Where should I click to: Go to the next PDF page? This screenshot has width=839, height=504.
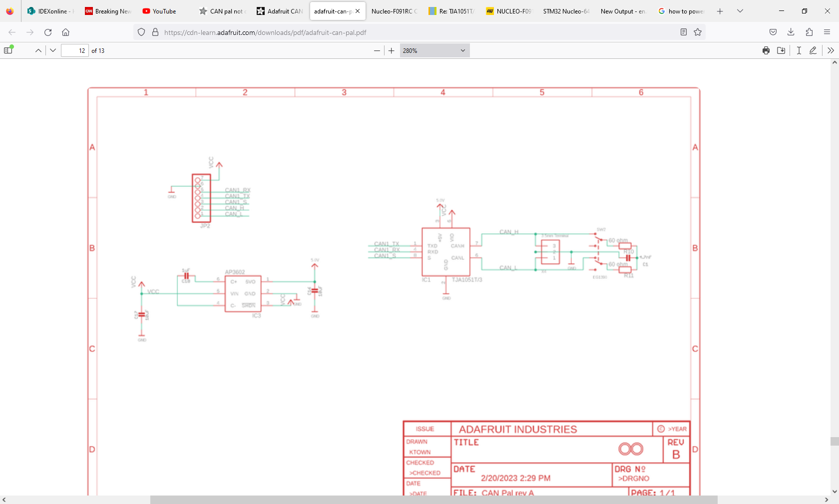tap(53, 50)
